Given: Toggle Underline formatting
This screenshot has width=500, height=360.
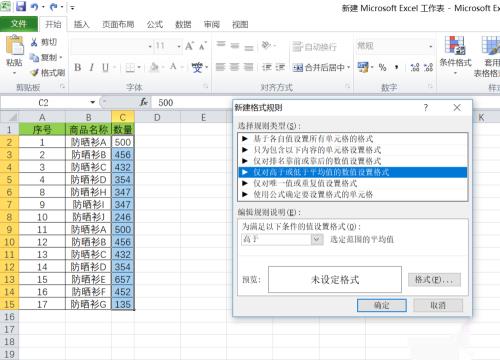Looking at the screenshot, I should coord(105,68).
